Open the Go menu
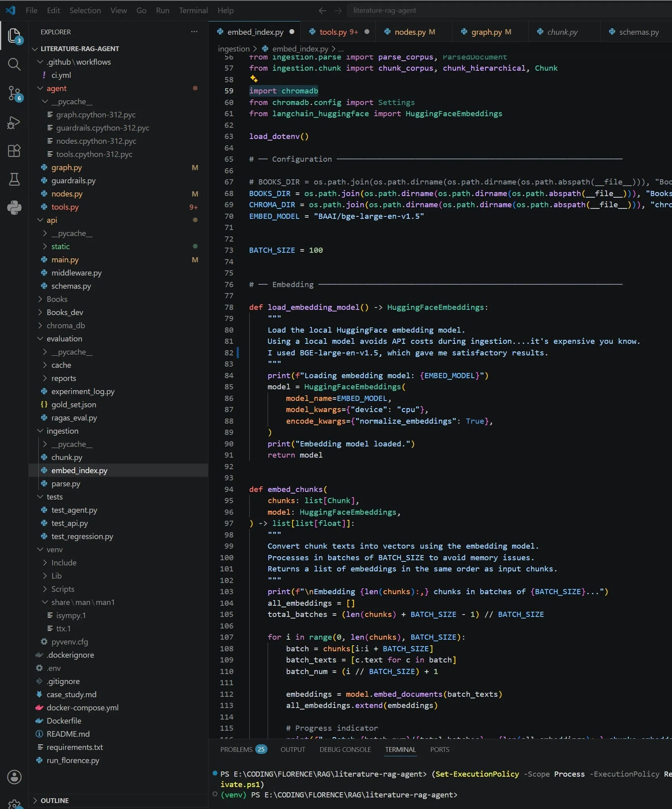This screenshot has height=809, width=672. pos(141,10)
